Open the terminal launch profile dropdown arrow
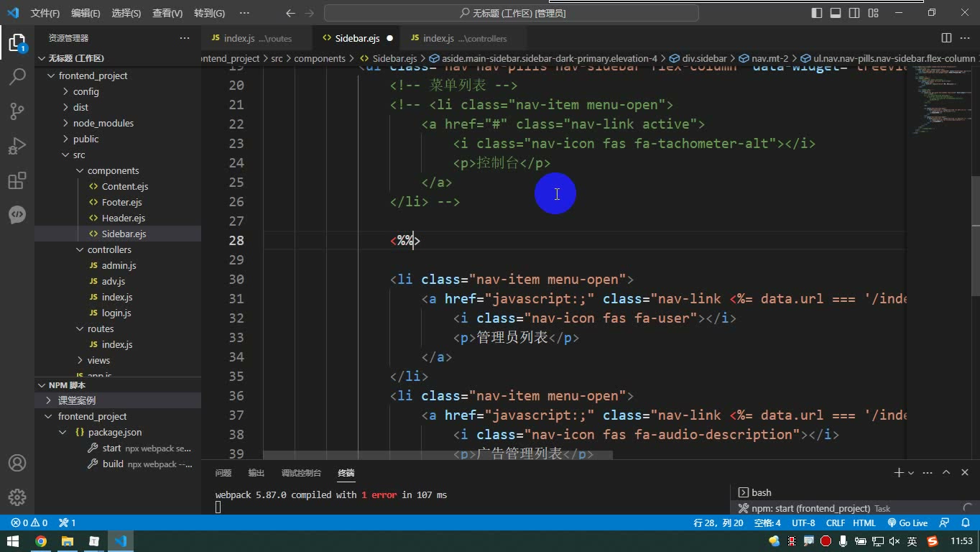Screen dimensions: 980x552 coord(911,473)
